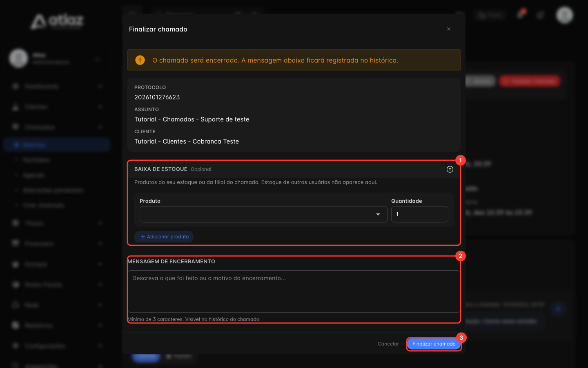The width and height of the screenshot is (588, 368).
Task: Click the hint text Mínimo de 3 caracteres
Action: [x=194, y=319]
